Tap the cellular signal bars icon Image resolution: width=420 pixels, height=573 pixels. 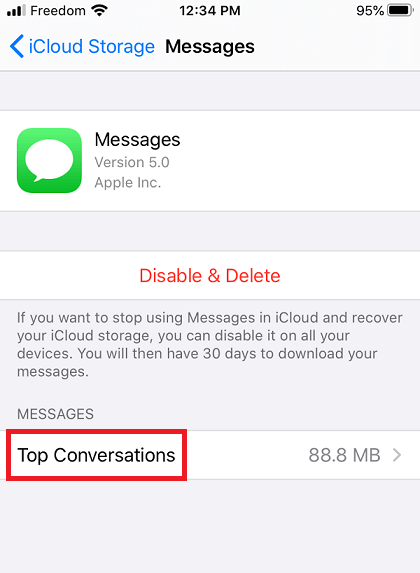(16, 11)
